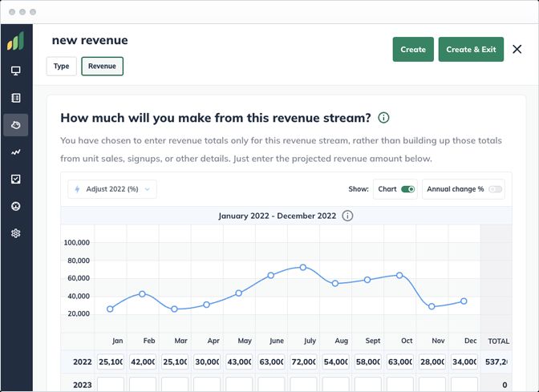Click the 2023 row label
539x392 pixels.
point(82,385)
